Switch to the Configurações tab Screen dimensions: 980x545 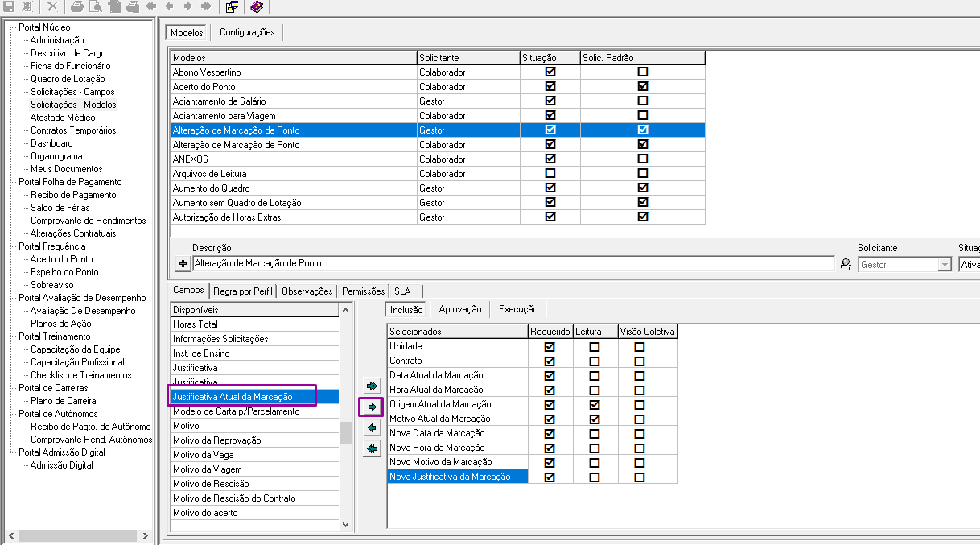[247, 33]
